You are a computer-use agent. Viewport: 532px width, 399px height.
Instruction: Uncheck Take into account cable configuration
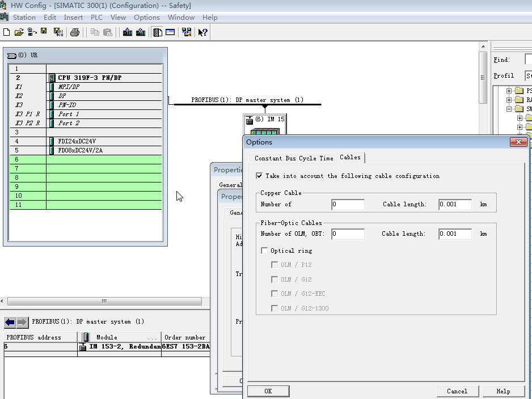(x=260, y=176)
